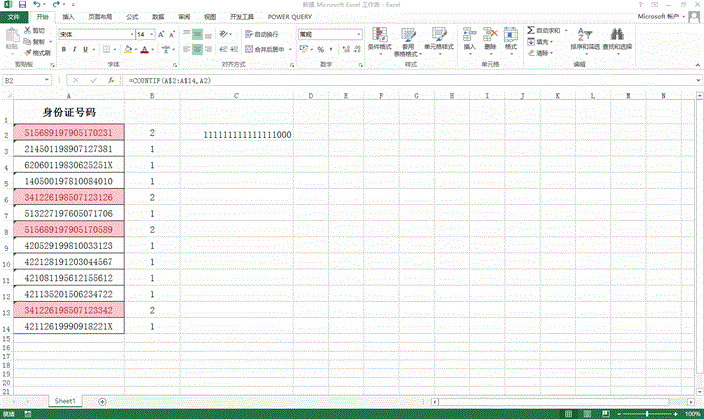The height and width of the screenshot is (419, 704).
Task: Add a new sheet with plus button
Action: coord(102,399)
